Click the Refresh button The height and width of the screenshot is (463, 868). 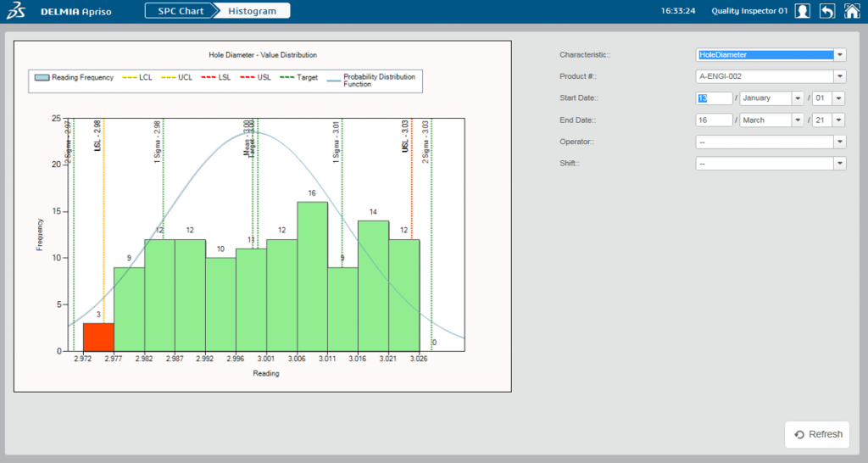pyautogui.click(x=818, y=434)
